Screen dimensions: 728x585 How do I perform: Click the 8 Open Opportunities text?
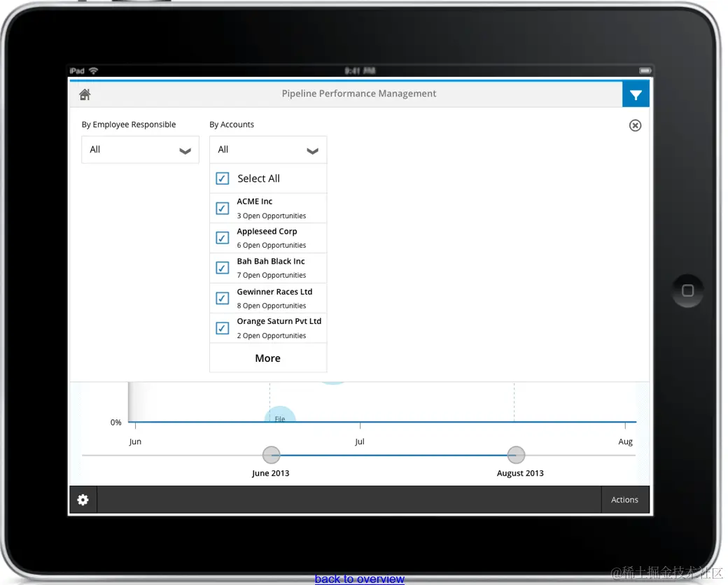tap(272, 306)
